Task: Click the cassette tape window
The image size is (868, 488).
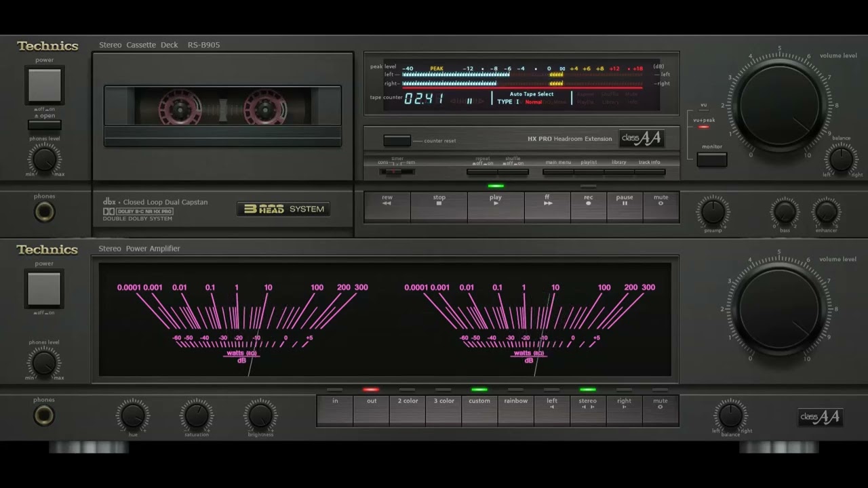Action: (x=222, y=107)
